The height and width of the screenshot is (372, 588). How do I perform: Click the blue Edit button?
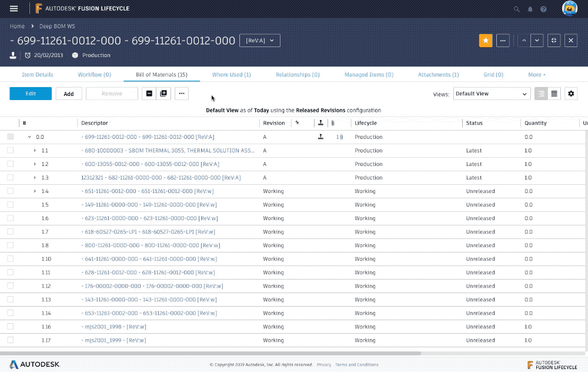pos(31,94)
